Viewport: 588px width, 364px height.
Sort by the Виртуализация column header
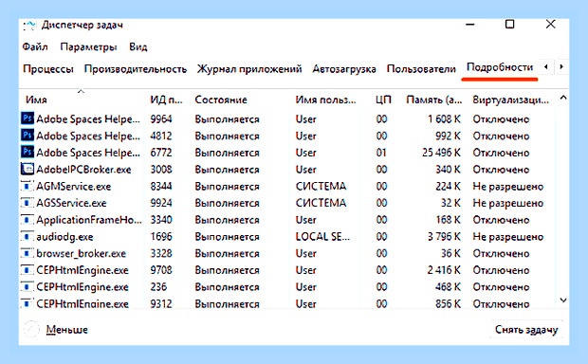(510, 100)
